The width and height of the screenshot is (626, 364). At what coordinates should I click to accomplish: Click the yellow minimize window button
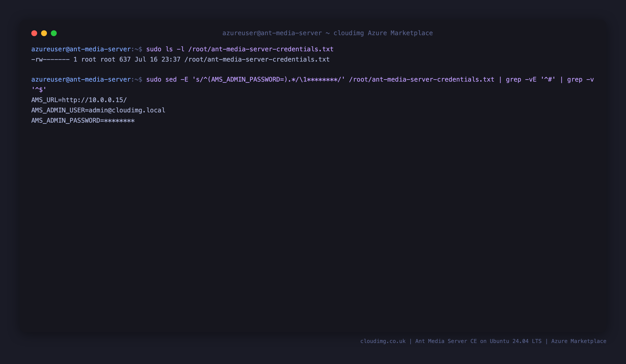(x=44, y=33)
